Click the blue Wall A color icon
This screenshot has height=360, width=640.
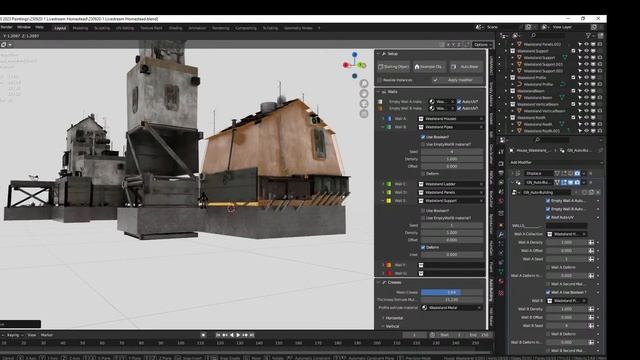(x=389, y=119)
